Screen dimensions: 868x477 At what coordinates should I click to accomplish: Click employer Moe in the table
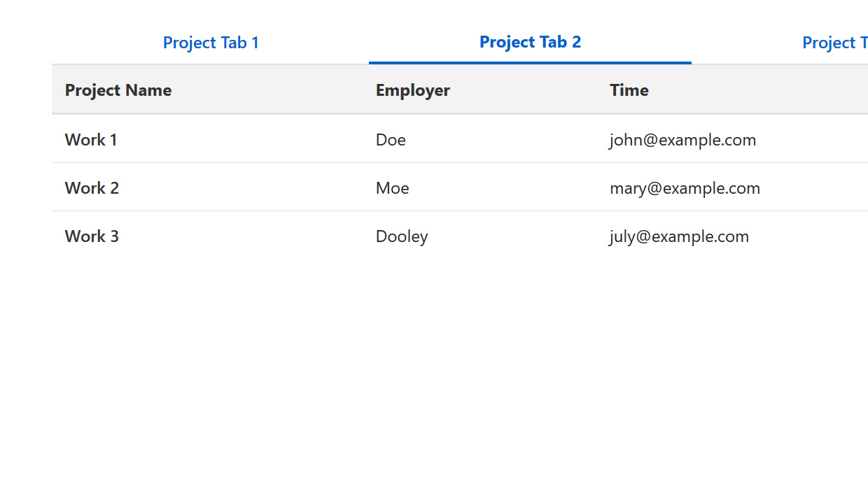pos(392,188)
